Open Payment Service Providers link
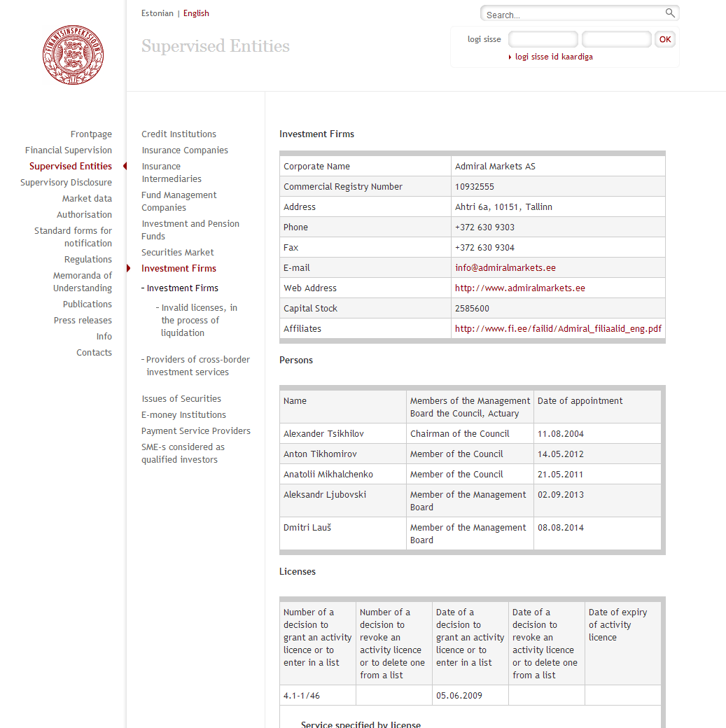Image resolution: width=726 pixels, height=728 pixels. point(195,431)
